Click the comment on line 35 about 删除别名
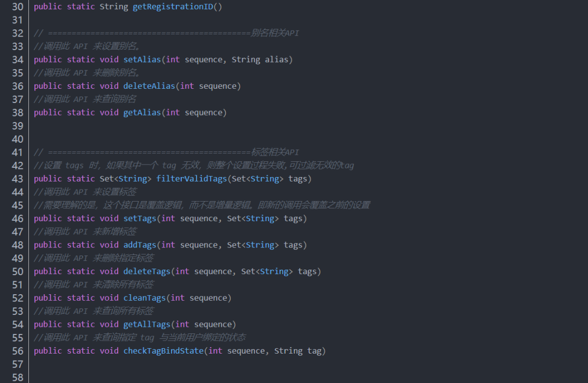Image resolution: width=588 pixels, height=383 pixels. point(87,73)
